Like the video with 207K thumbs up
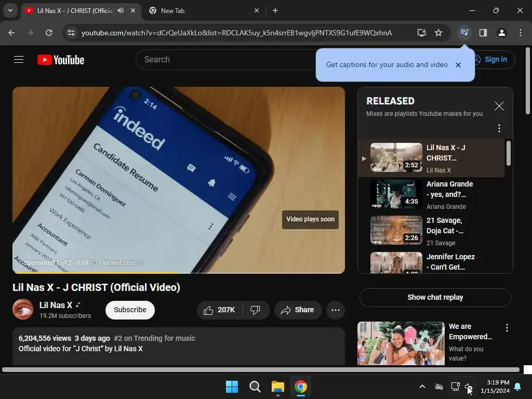Screen dimensions: 532x399 [220, 310]
